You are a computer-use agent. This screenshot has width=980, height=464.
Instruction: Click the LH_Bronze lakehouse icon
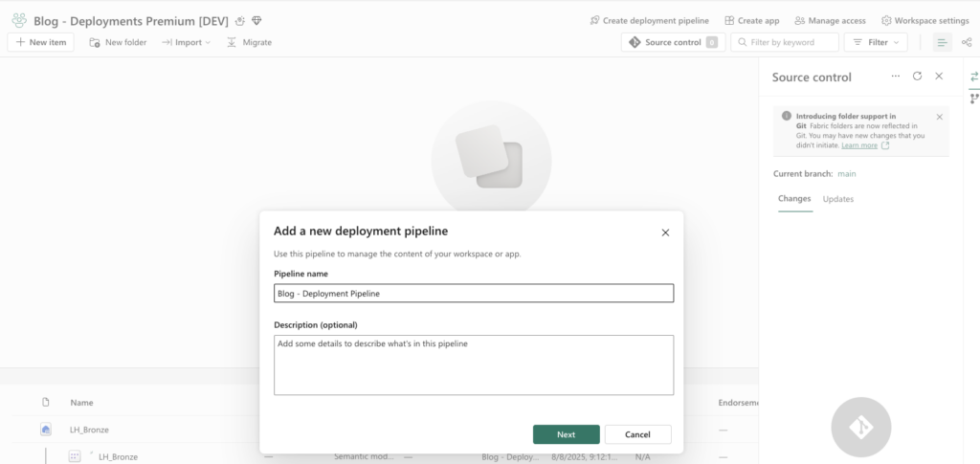click(x=46, y=430)
